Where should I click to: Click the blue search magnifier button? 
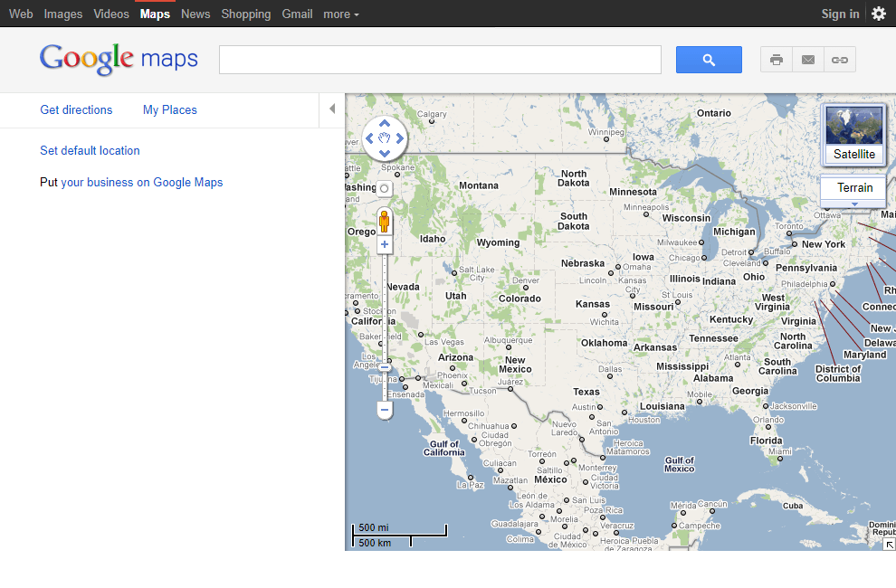[x=709, y=60]
